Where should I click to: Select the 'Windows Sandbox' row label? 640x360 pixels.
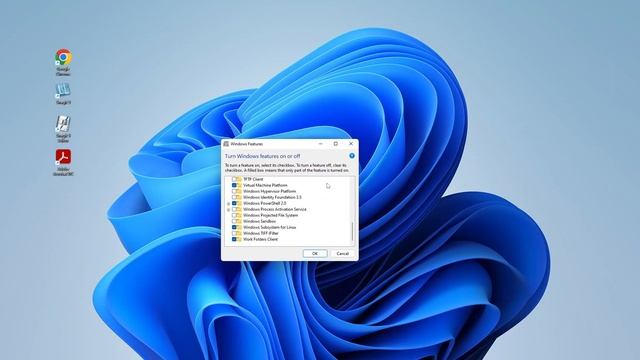(x=259, y=221)
